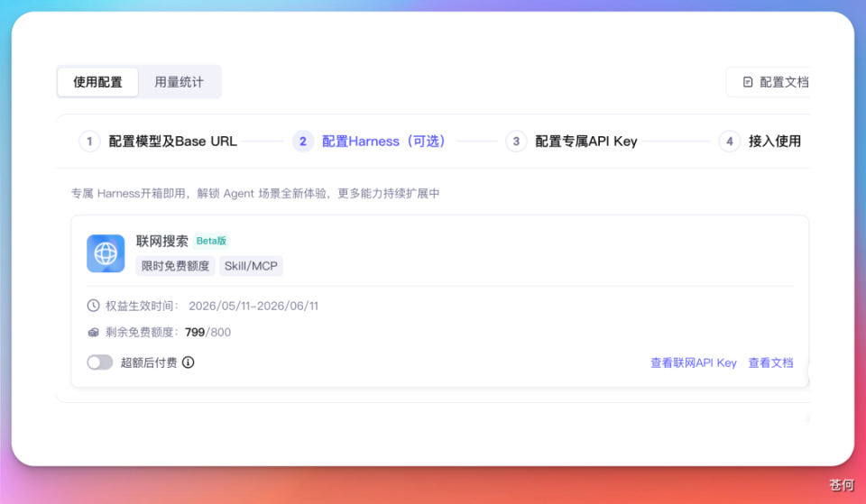Image resolution: width=866 pixels, height=504 pixels.
Task: Click the 联网搜索 globe icon
Action: [x=106, y=253]
